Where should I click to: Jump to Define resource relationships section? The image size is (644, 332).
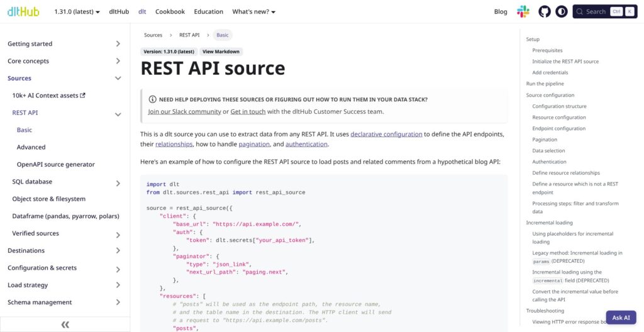click(x=566, y=172)
